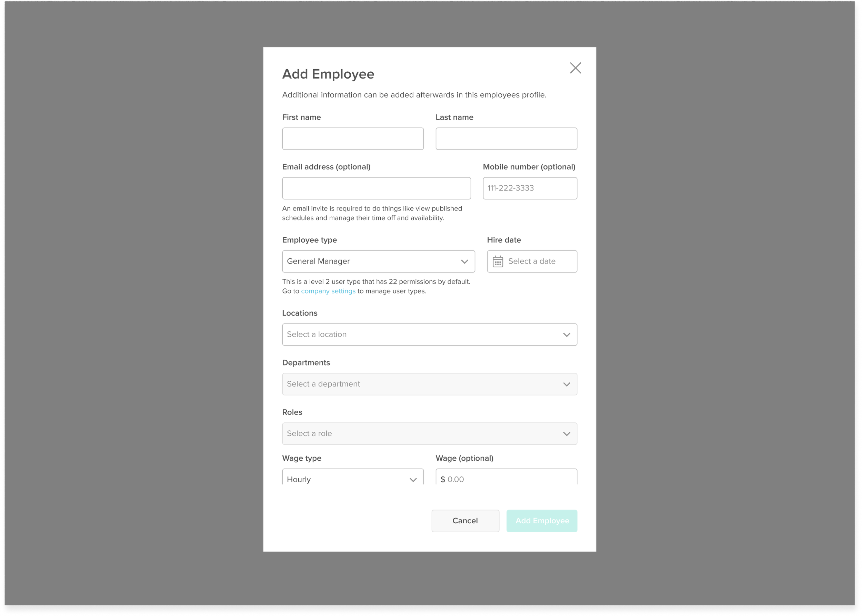The height and width of the screenshot is (616, 862).
Task: Open the Select a department dropdown
Action: pyautogui.click(x=418, y=384)
